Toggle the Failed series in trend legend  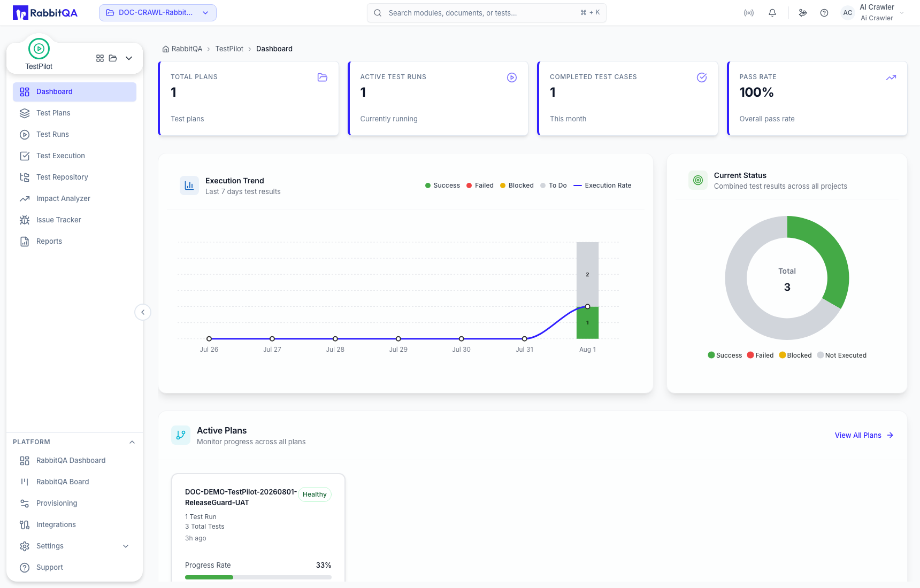480,185
